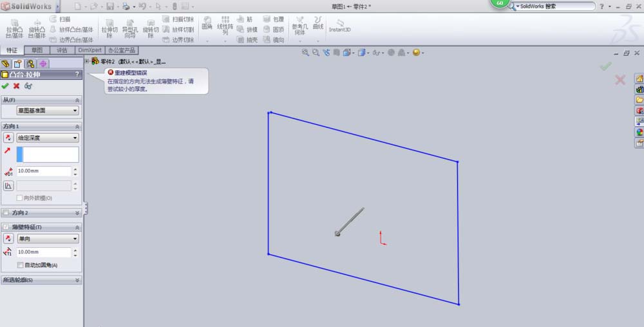
Task: Open the PropertyManager tab icon
Action: click(x=17, y=64)
